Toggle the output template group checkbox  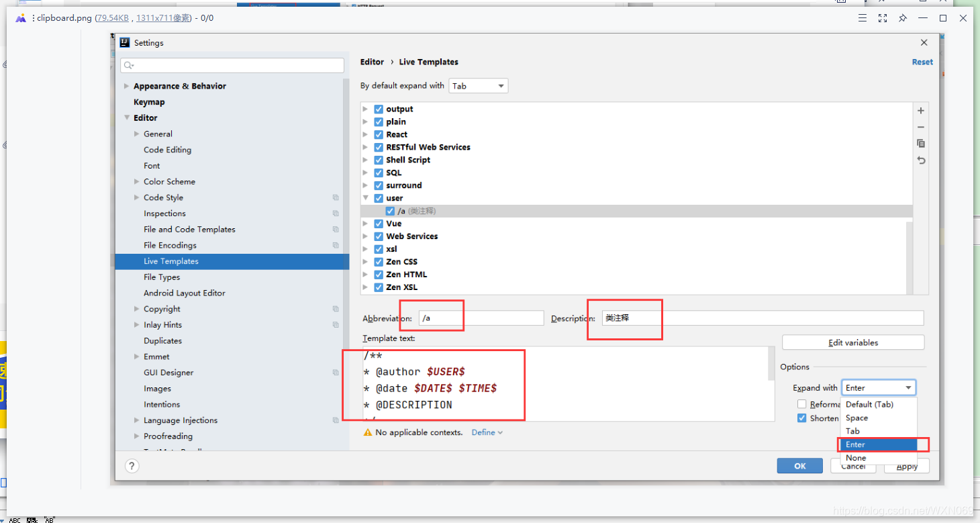click(x=379, y=109)
